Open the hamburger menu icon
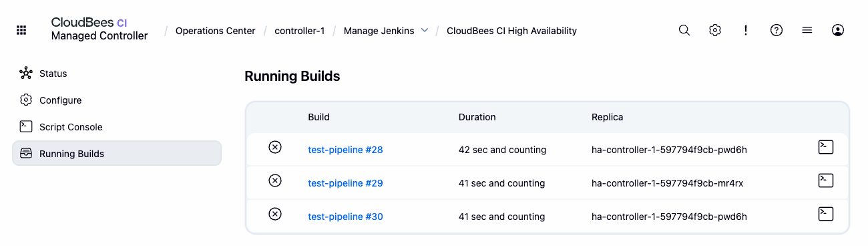868x246 pixels. [x=807, y=30]
